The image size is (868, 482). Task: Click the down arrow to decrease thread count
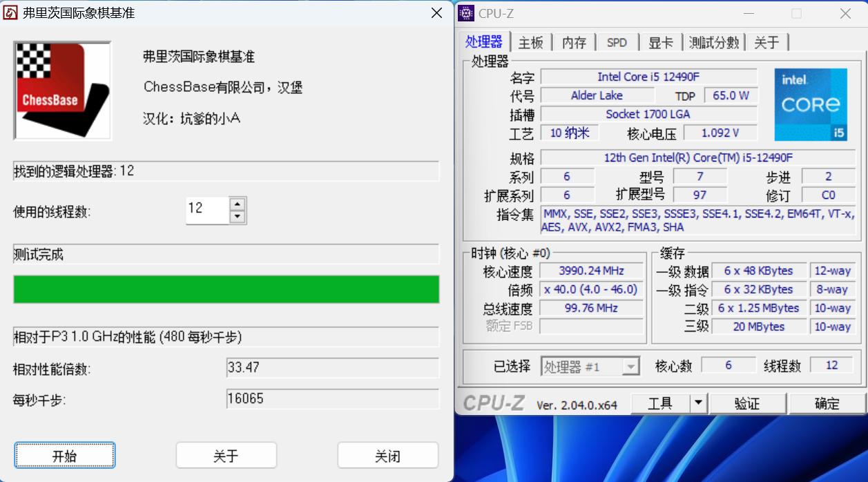(238, 215)
